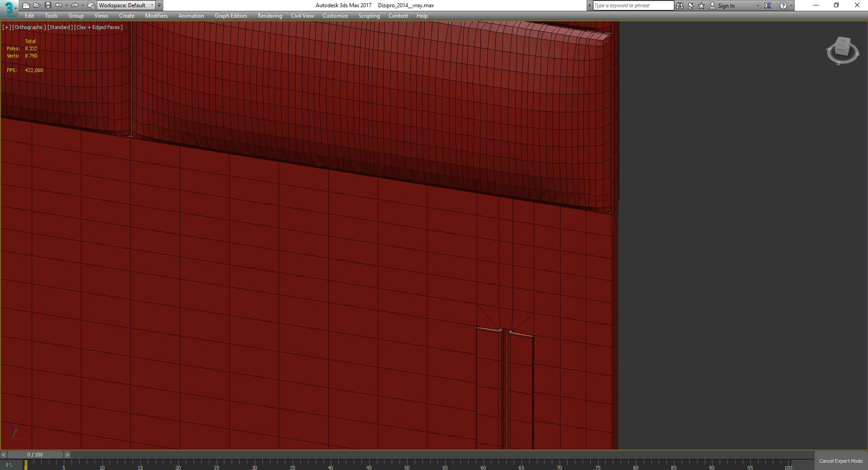Screen dimensions: 868x470
Task: Expand the Sign In dropdown arrow
Action: coord(758,6)
